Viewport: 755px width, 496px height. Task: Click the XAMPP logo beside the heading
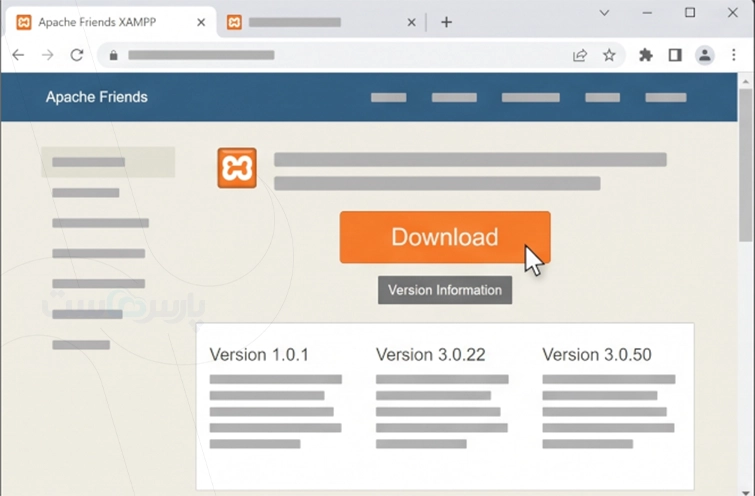(x=237, y=168)
